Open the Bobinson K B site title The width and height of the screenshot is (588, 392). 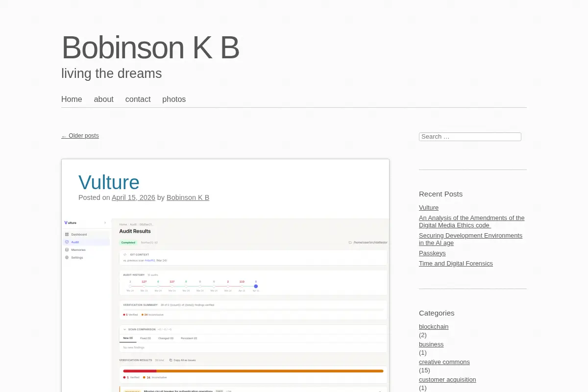150,48
